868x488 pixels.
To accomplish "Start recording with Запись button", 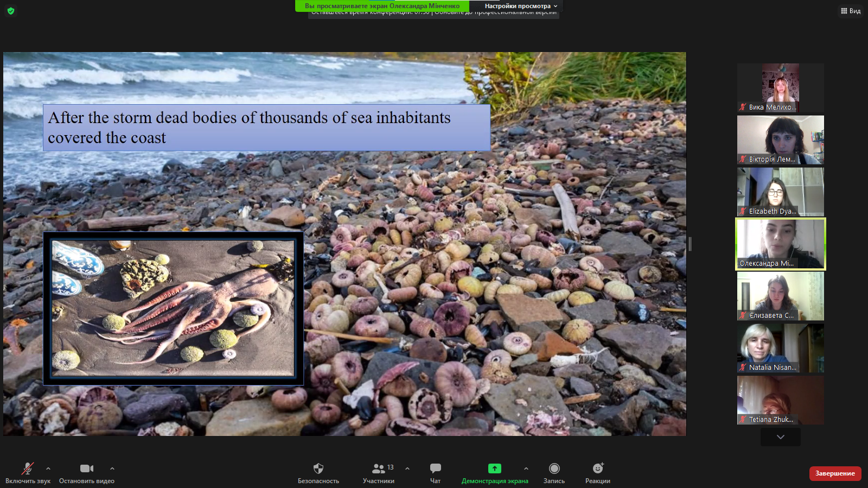I will point(554,473).
